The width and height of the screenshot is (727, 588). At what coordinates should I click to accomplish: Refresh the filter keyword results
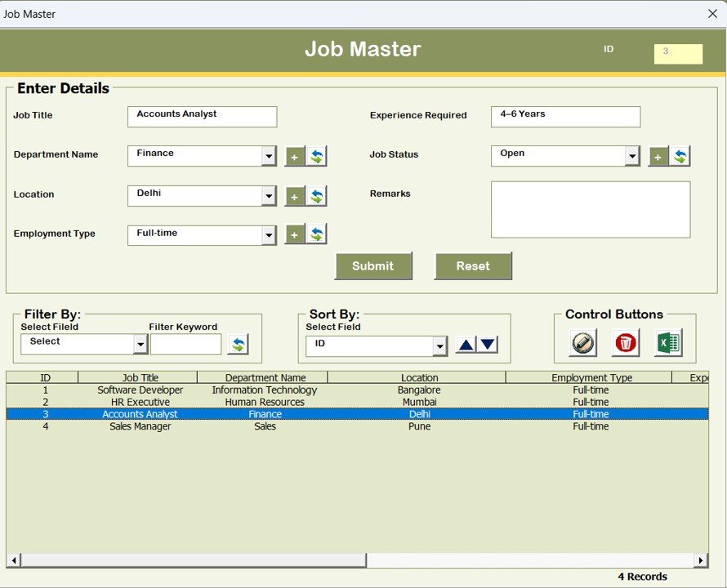click(238, 344)
